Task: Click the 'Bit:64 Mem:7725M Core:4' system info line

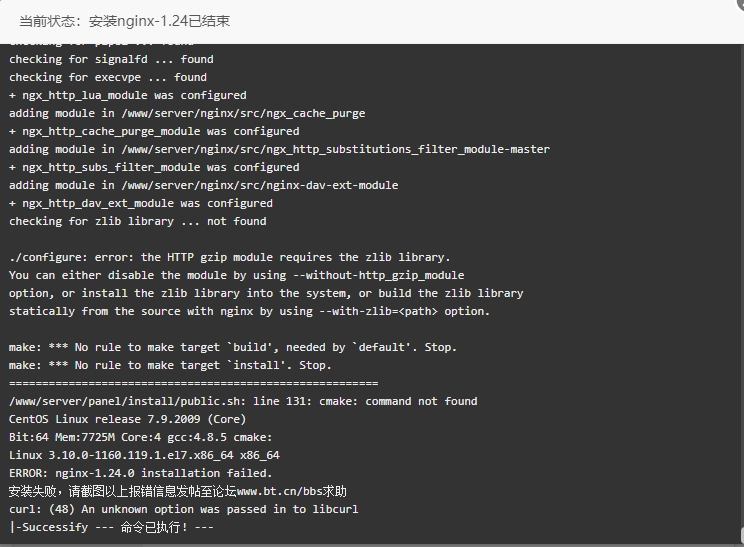Action: (140, 437)
